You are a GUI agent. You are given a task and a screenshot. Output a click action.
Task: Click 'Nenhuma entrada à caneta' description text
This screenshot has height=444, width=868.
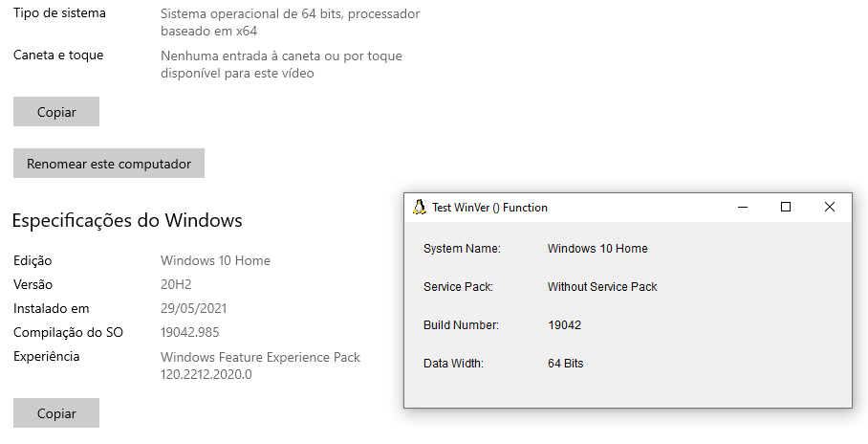[x=281, y=64]
